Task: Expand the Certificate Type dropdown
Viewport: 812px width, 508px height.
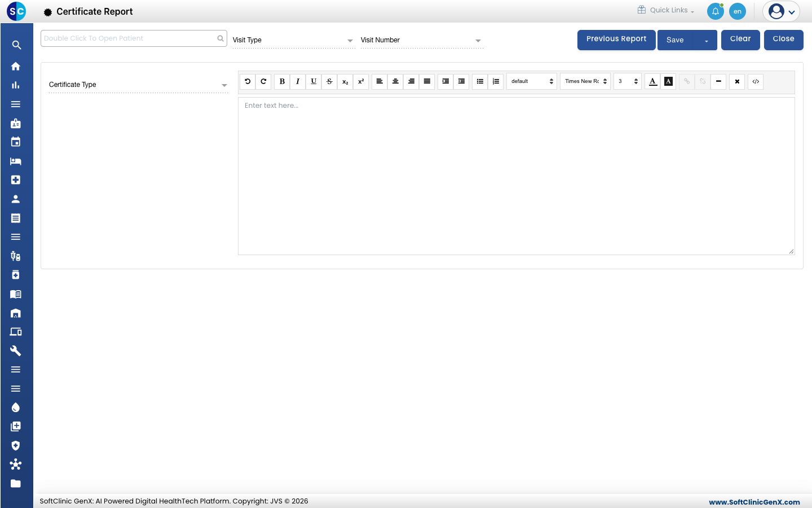Action: click(138, 85)
